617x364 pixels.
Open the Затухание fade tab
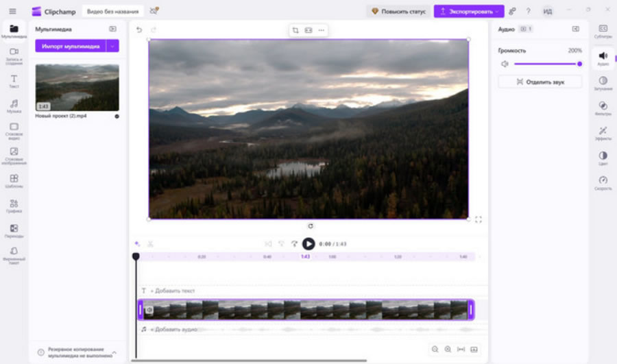click(x=603, y=84)
